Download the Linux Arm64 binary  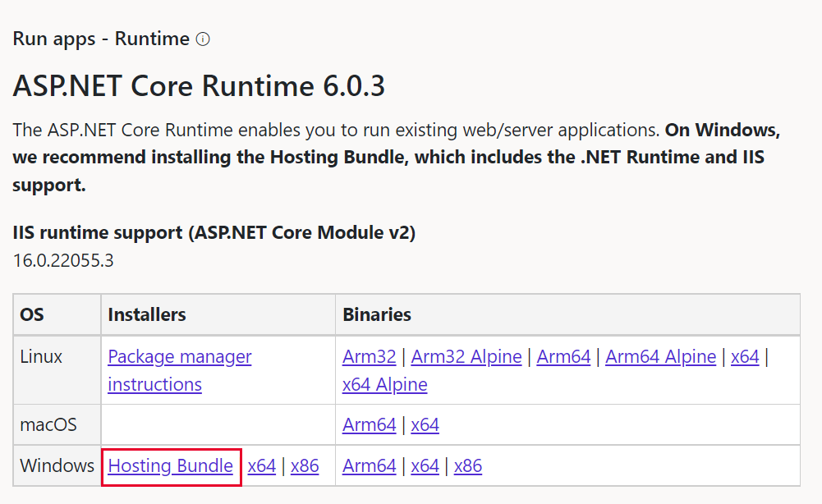[x=563, y=356]
